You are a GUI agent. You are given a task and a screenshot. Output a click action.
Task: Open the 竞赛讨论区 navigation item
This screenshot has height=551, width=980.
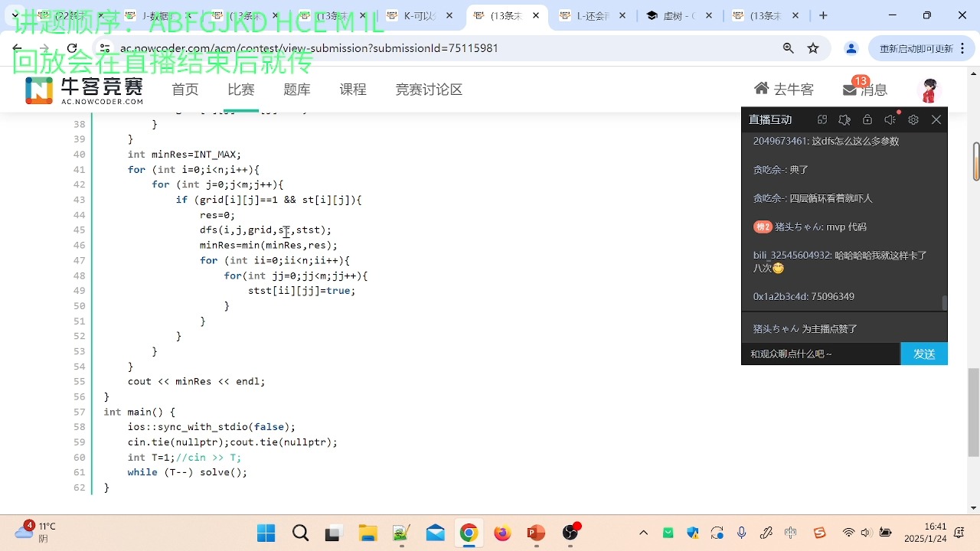click(429, 90)
